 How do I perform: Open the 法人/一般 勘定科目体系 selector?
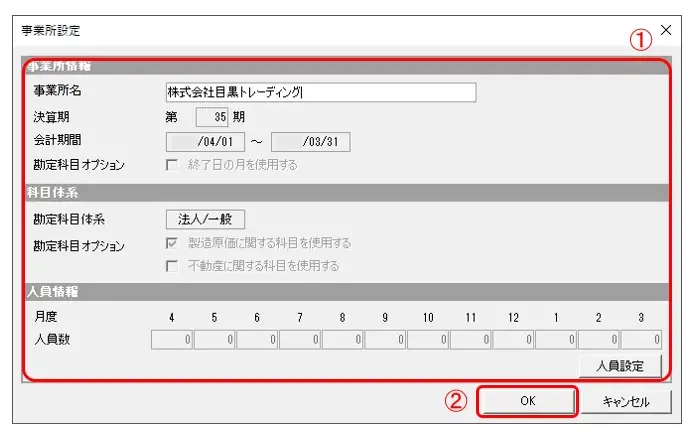(x=204, y=219)
